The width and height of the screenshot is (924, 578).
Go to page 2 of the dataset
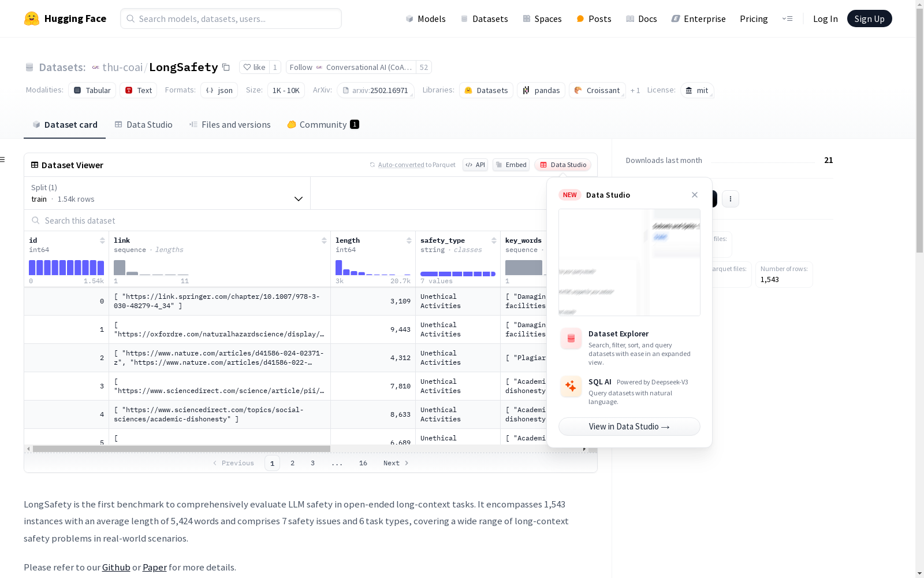click(293, 463)
